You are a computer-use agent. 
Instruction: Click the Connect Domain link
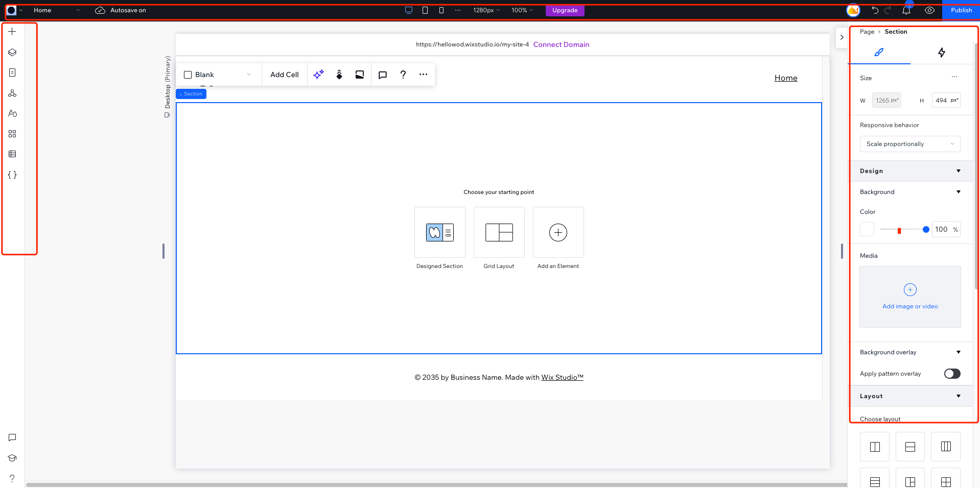pos(561,44)
